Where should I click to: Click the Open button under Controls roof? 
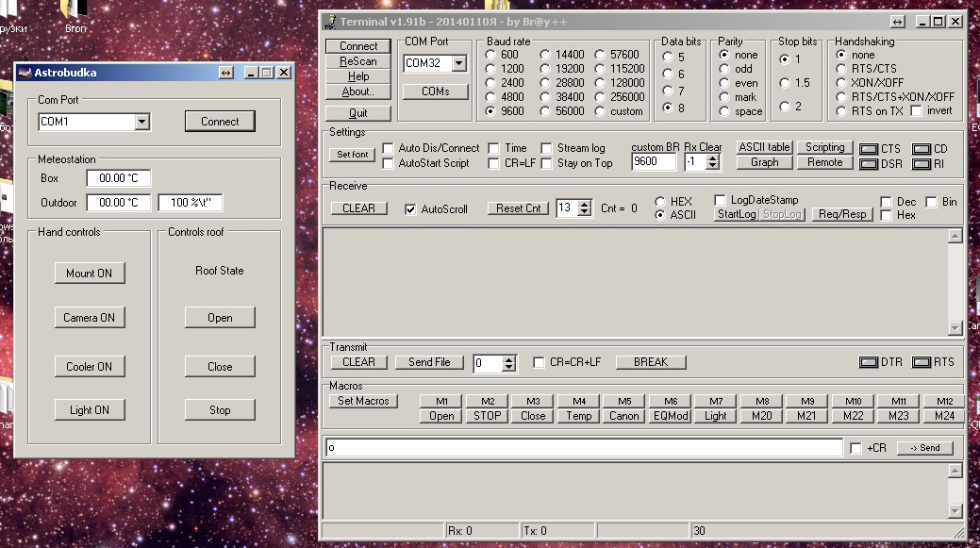point(220,318)
